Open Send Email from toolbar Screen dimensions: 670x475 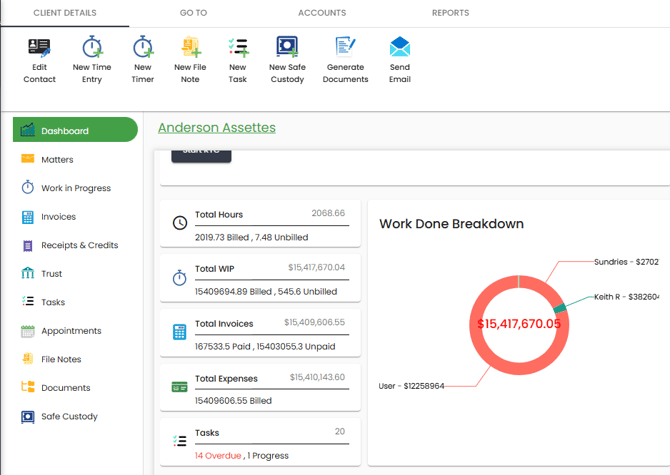tap(400, 48)
